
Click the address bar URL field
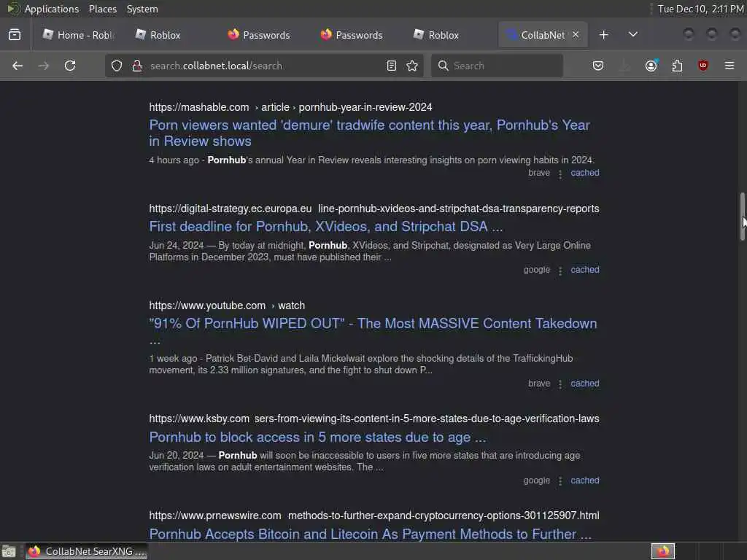pos(264,66)
